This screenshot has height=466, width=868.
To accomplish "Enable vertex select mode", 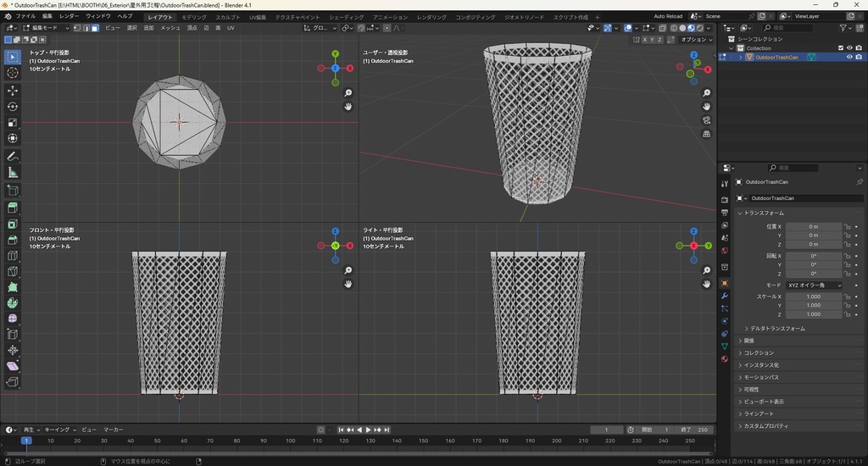I will 77,28.
